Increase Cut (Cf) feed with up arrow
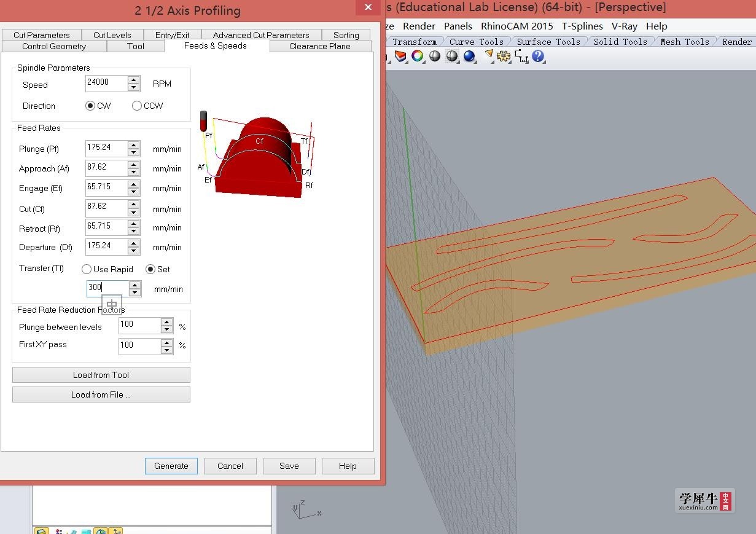 (x=134, y=204)
